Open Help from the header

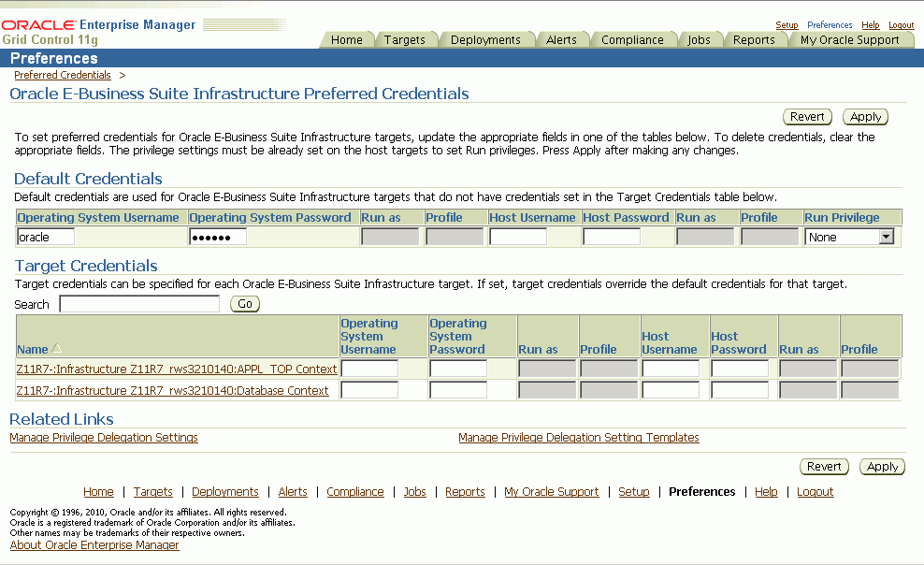pyautogui.click(x=871, y=24)
